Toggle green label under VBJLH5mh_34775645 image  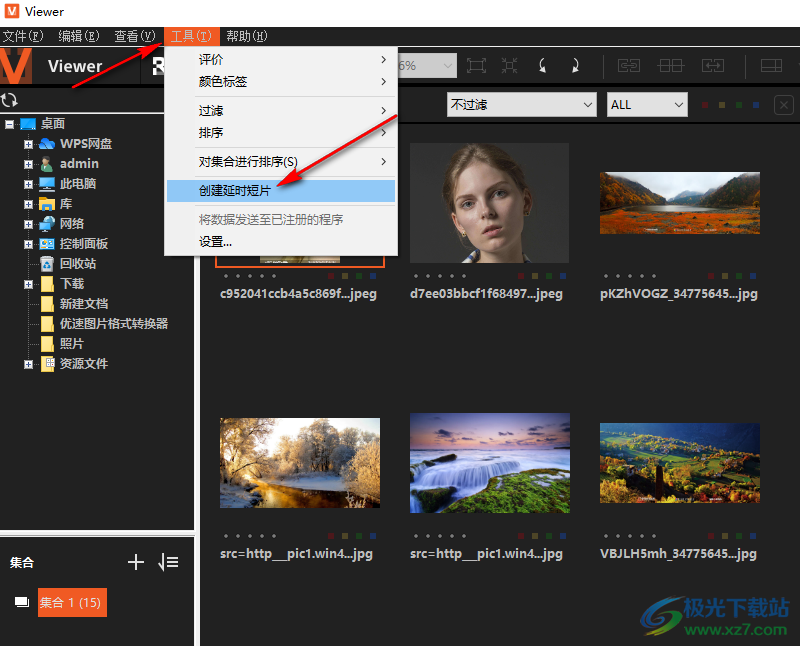[739, 536]
